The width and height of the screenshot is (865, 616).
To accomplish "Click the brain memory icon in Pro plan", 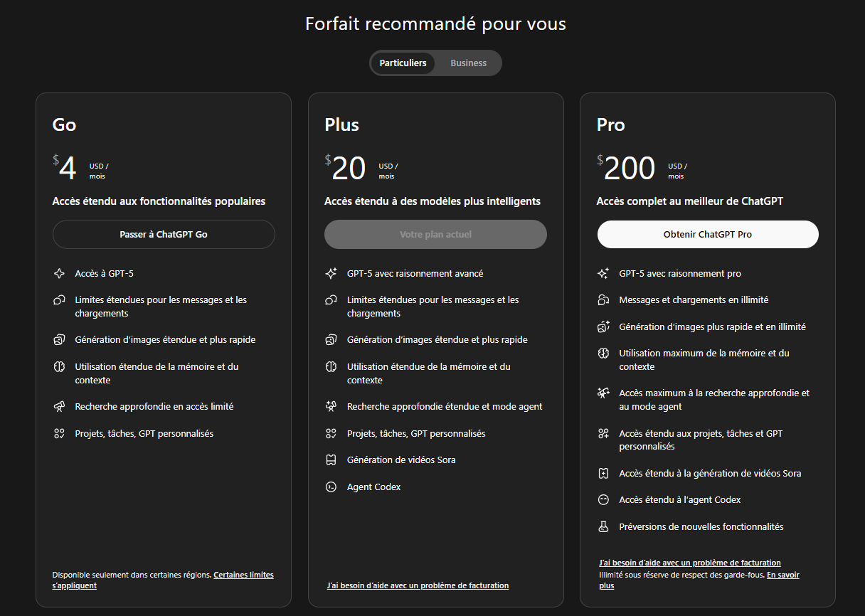I will point(603,354).
